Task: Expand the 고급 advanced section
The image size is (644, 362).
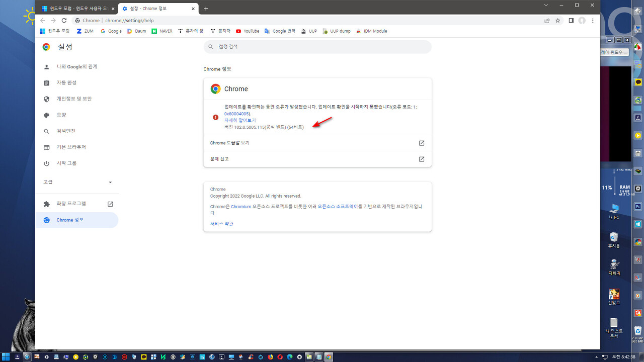Action: coord(77,182)
